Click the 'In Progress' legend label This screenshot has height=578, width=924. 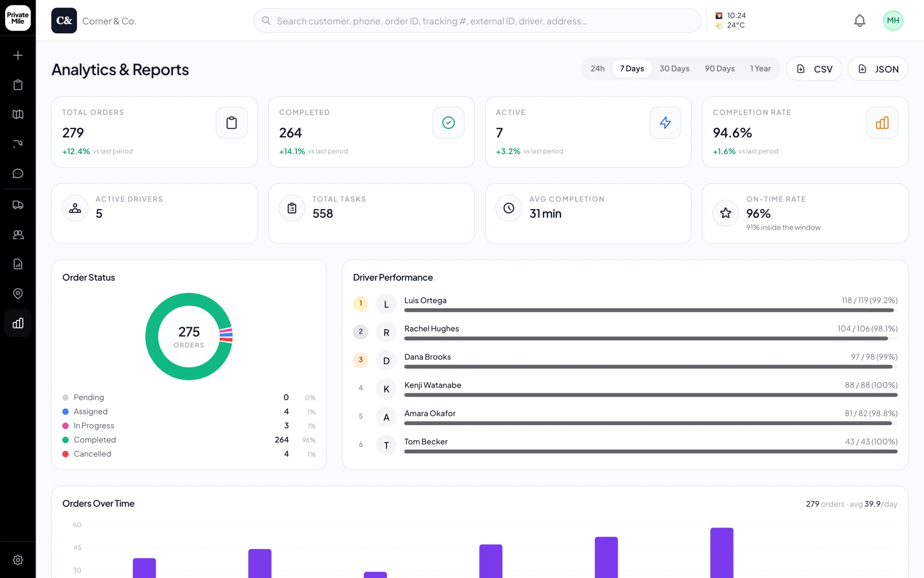coord(94,426)
